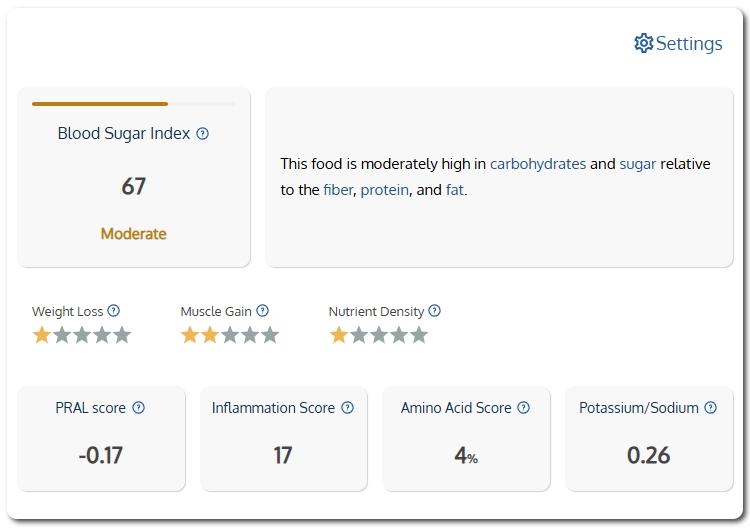Click the Amino Acid Score help icon
The width and height of the screenshot is (750, 530).
524,408
